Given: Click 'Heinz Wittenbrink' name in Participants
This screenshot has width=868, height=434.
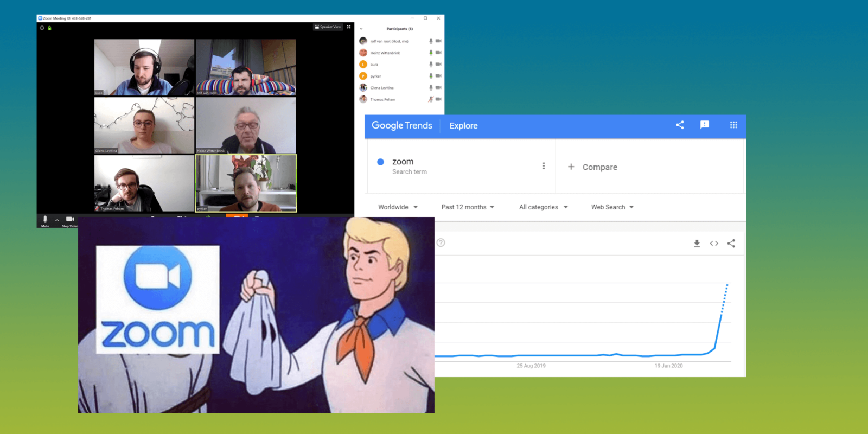Looking at the screenshot, I should coord(385,53).
